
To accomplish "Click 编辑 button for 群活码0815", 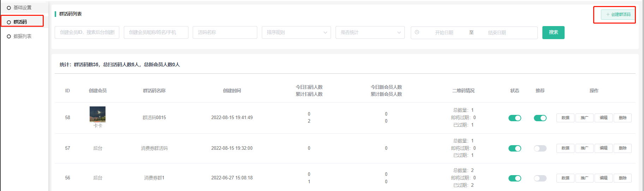I will (603, 118).
